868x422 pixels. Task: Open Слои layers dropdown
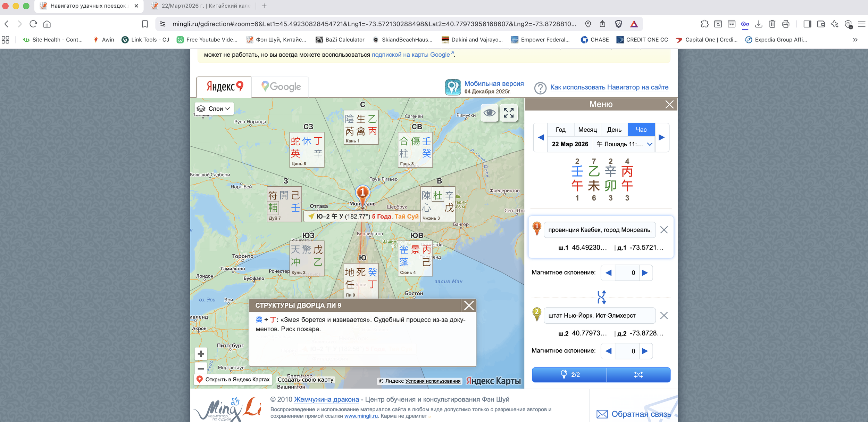coord(214,109)
